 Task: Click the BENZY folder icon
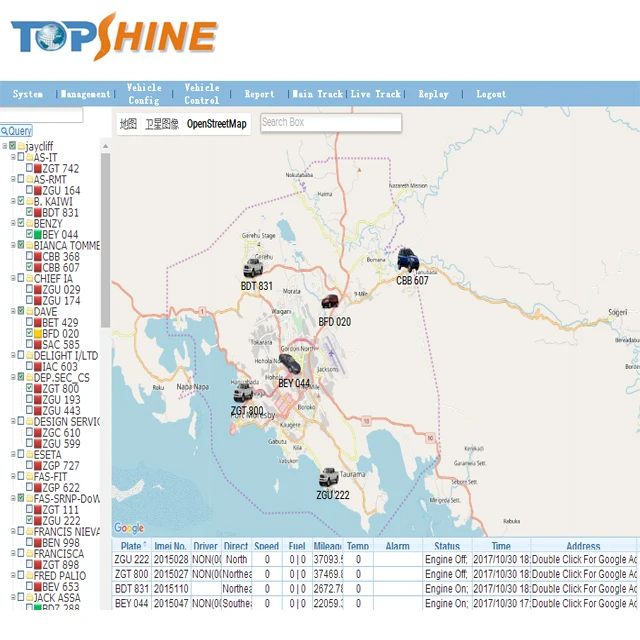tap(30, 223)
